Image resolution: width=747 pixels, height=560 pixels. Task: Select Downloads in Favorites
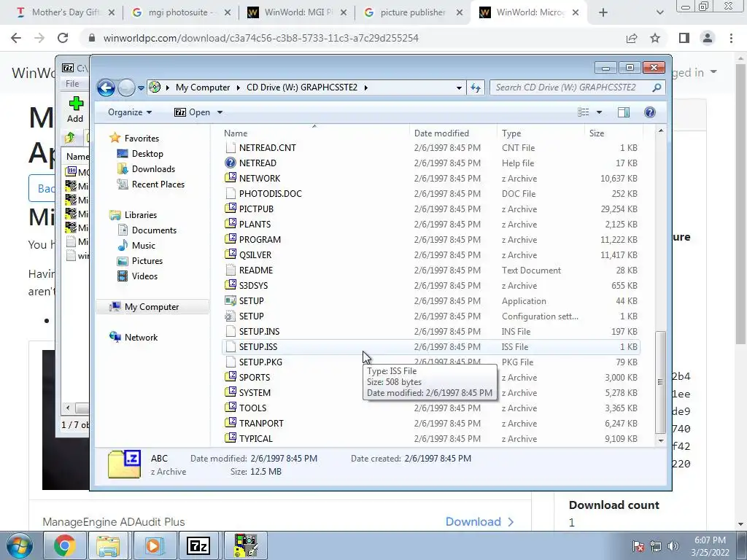tap(153, 169)
